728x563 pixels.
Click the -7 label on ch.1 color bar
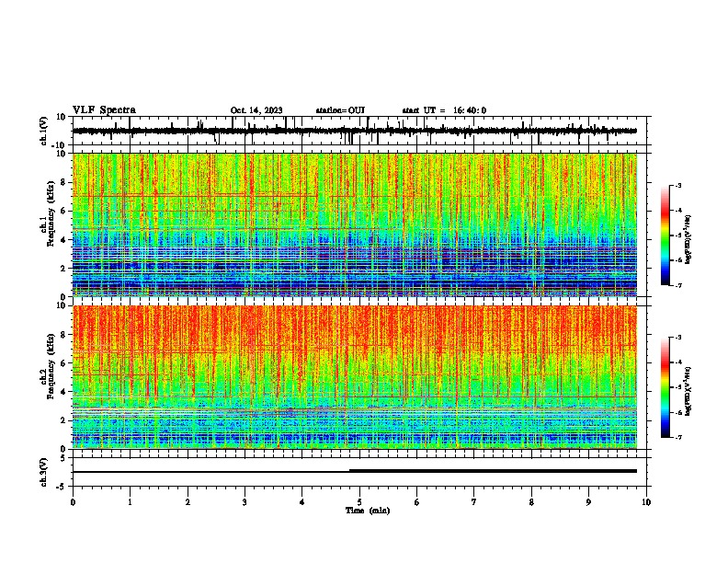(677, 285)
